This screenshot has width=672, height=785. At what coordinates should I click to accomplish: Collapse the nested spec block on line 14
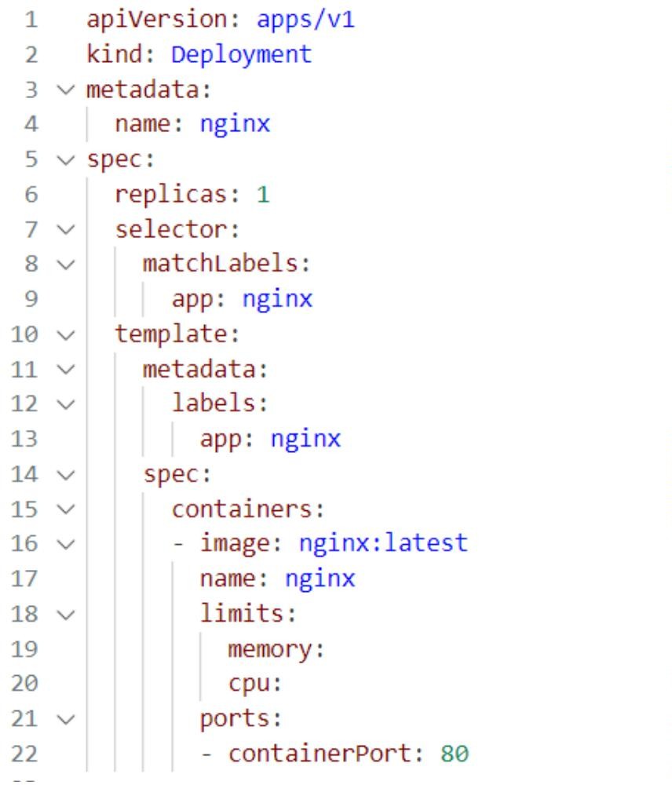(x=66, y=475)
